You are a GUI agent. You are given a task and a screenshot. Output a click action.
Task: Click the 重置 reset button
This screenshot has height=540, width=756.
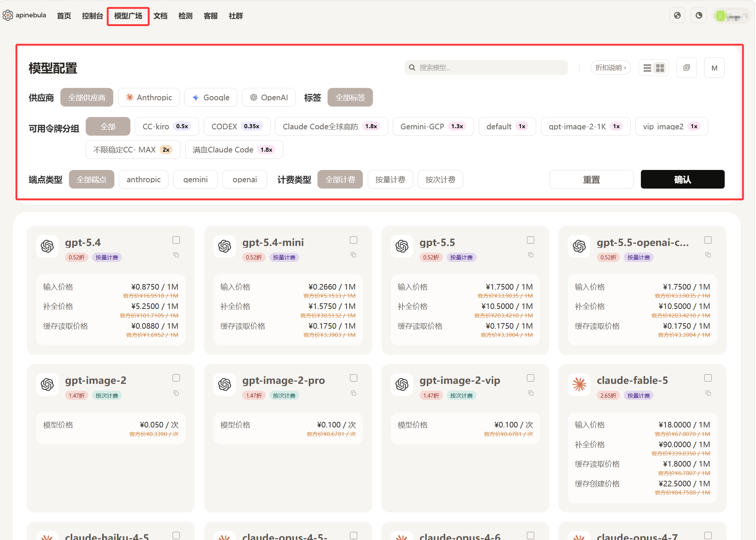(591, 180)
